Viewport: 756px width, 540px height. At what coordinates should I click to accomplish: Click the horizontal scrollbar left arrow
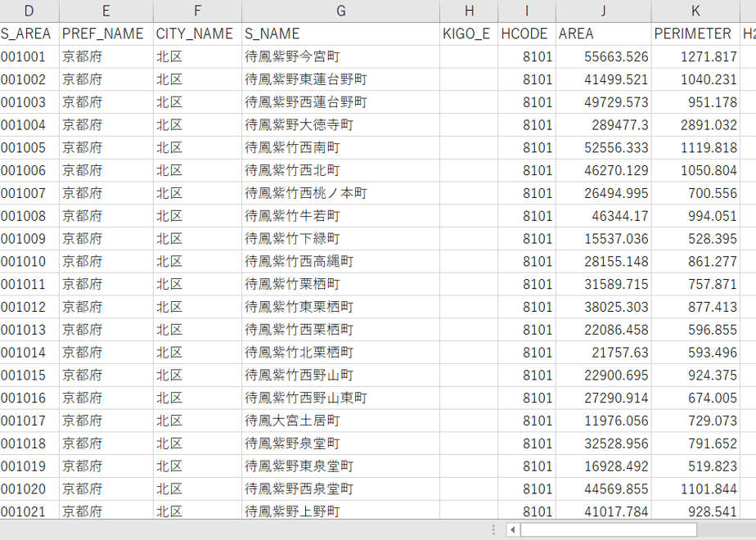(x=512, y=530)
